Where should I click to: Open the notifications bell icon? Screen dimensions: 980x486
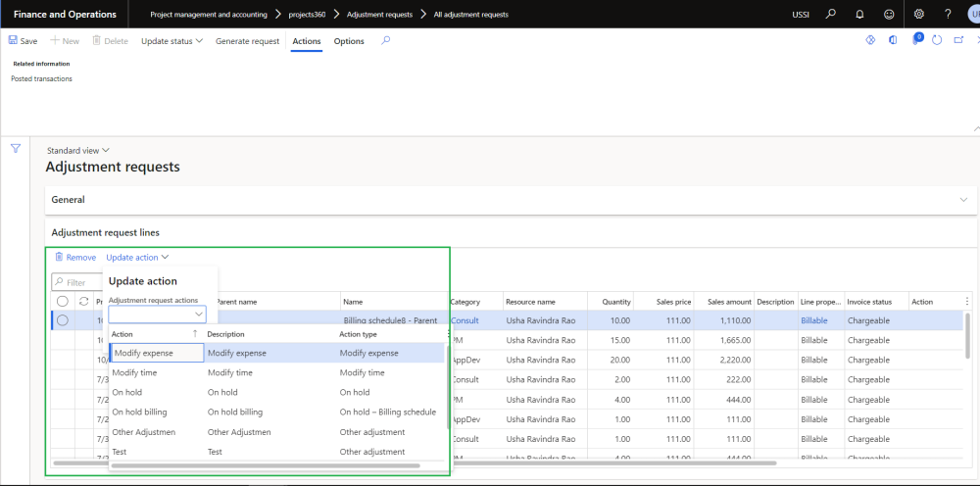(859, 15)
